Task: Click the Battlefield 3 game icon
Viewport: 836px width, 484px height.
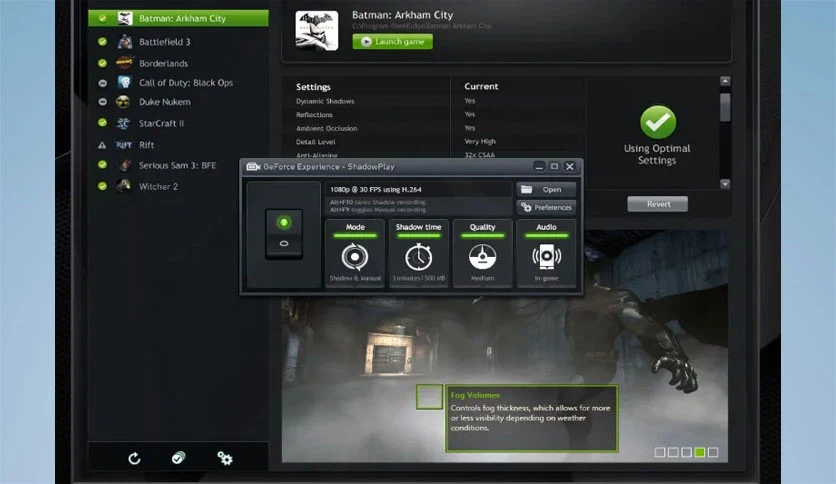Action: [x=125, y=42]
